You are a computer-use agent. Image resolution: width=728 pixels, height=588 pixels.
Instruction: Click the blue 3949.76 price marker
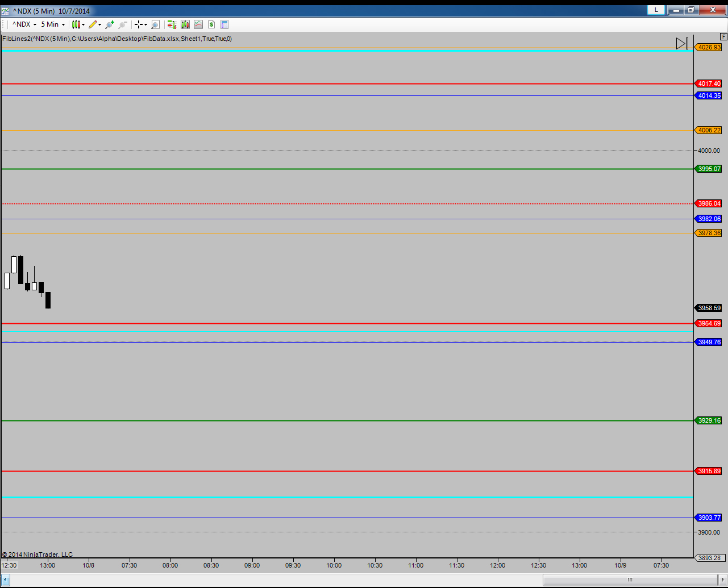[x=708, y=342]
